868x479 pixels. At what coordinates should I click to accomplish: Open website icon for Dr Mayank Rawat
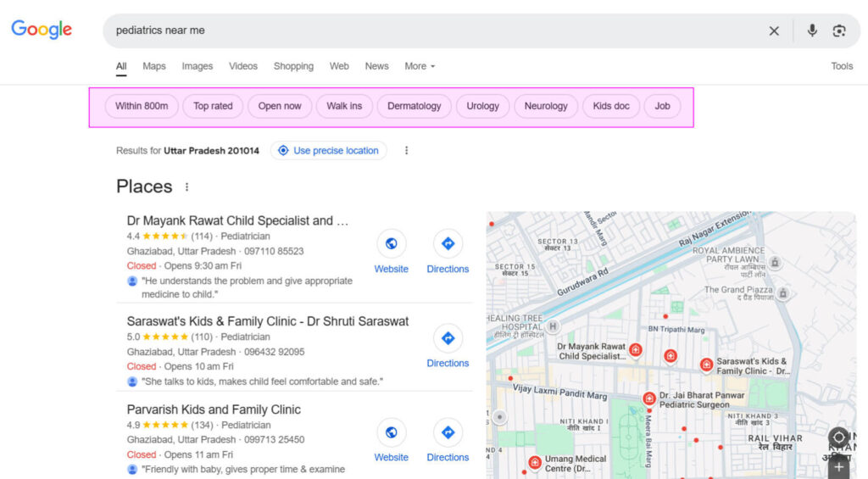pos(391,243)
